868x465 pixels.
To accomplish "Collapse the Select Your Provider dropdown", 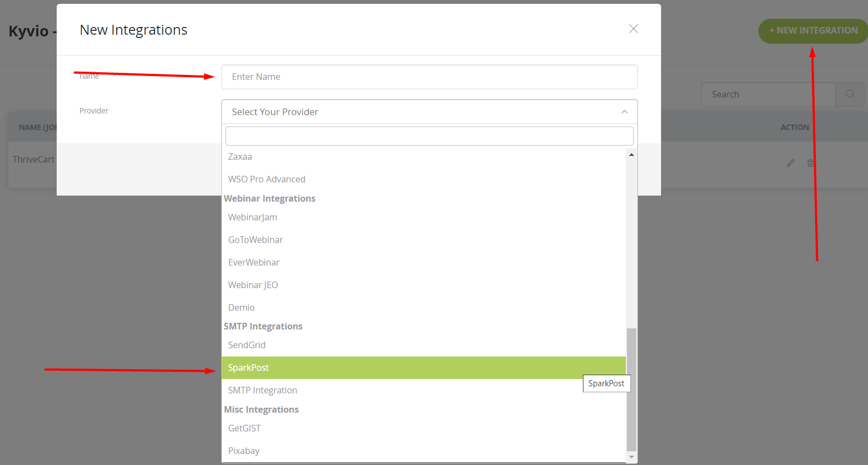I will [x=429, y=112].
